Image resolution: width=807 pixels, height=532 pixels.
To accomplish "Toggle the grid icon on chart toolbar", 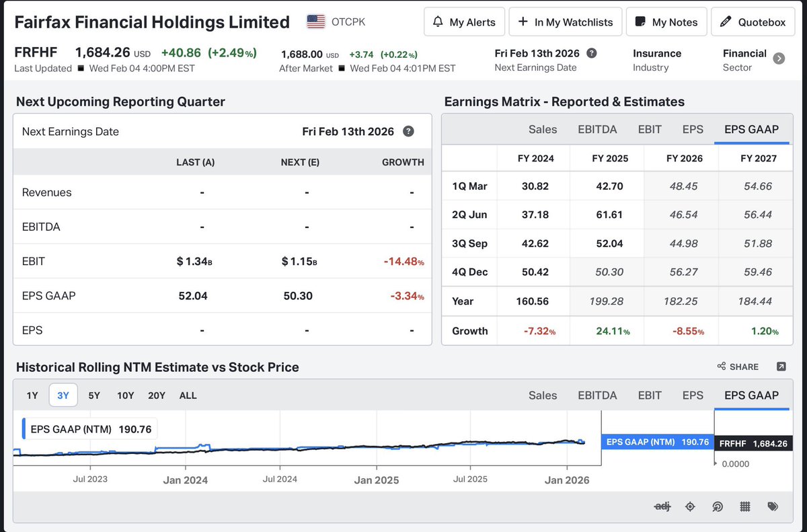I will [x=745, y=506].
